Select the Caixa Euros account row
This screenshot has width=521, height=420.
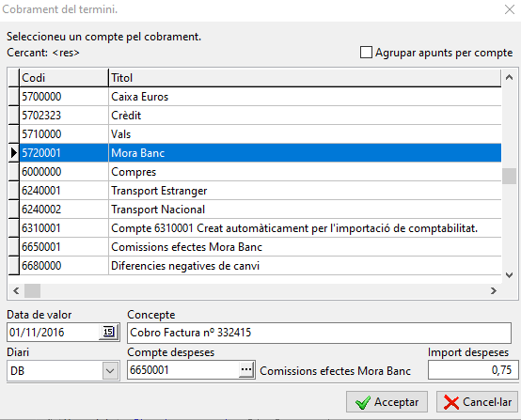click(260, 97)
